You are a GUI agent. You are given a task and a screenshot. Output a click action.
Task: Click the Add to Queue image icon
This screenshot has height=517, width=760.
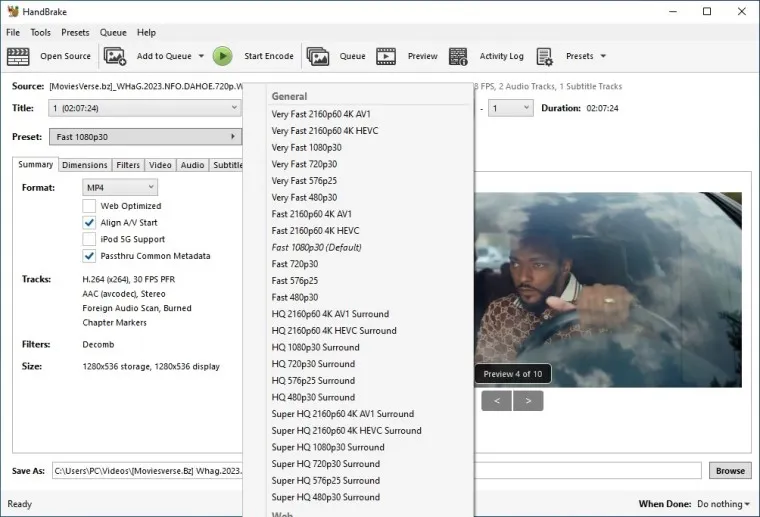point(115,56)
